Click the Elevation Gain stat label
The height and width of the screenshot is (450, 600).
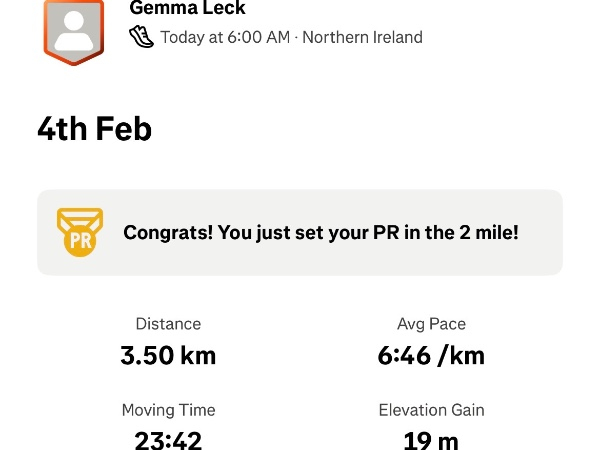coord(431,410)
